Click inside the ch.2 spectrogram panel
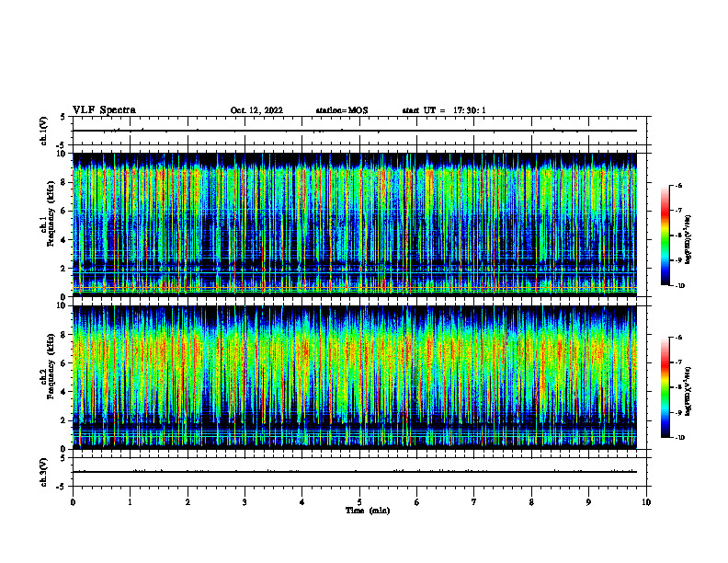The width and height of the screenshot is (728, 563). tap(355, 377)
